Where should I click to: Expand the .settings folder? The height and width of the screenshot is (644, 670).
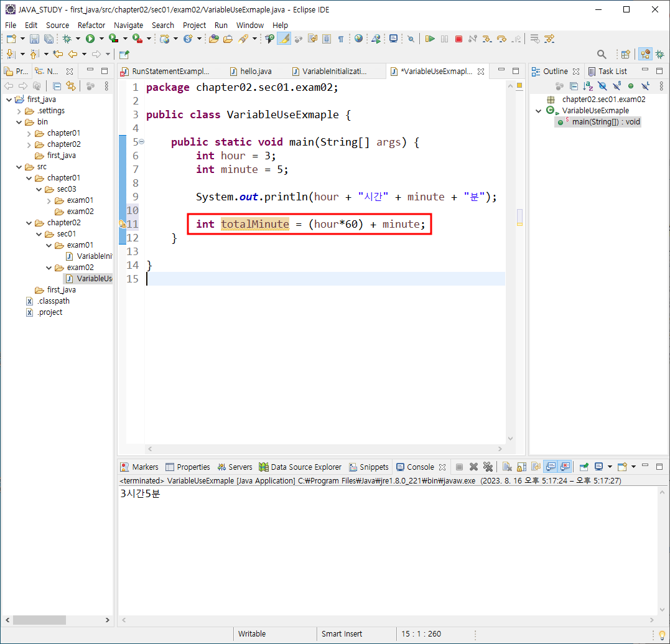point(19,111)
